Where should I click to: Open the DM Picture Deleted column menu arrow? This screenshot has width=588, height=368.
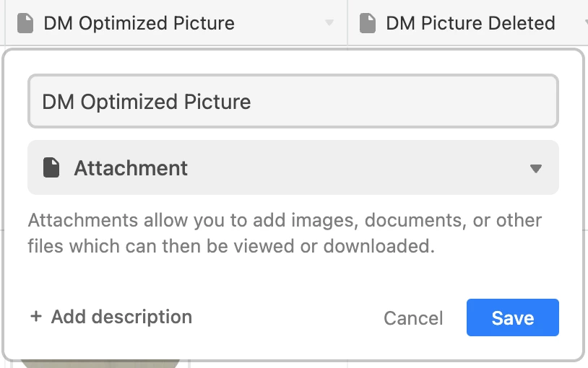(584, 23)
